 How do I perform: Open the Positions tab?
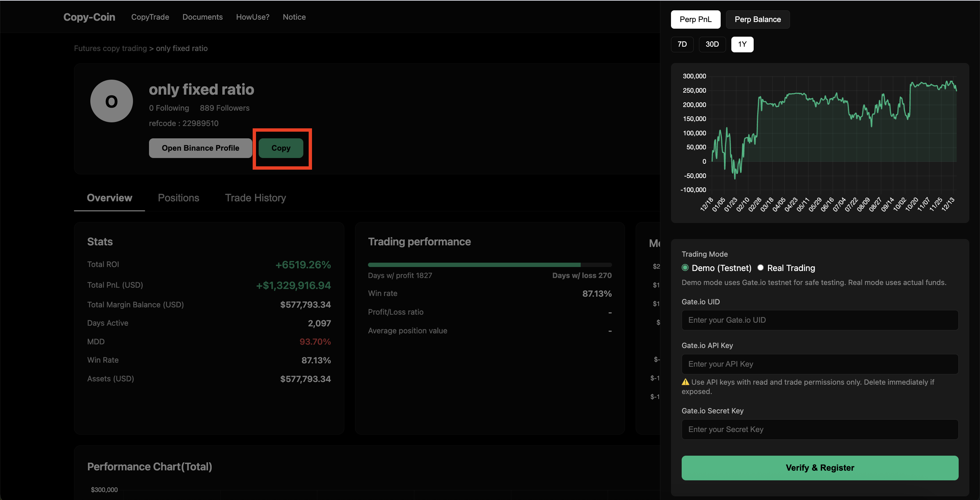178,198
